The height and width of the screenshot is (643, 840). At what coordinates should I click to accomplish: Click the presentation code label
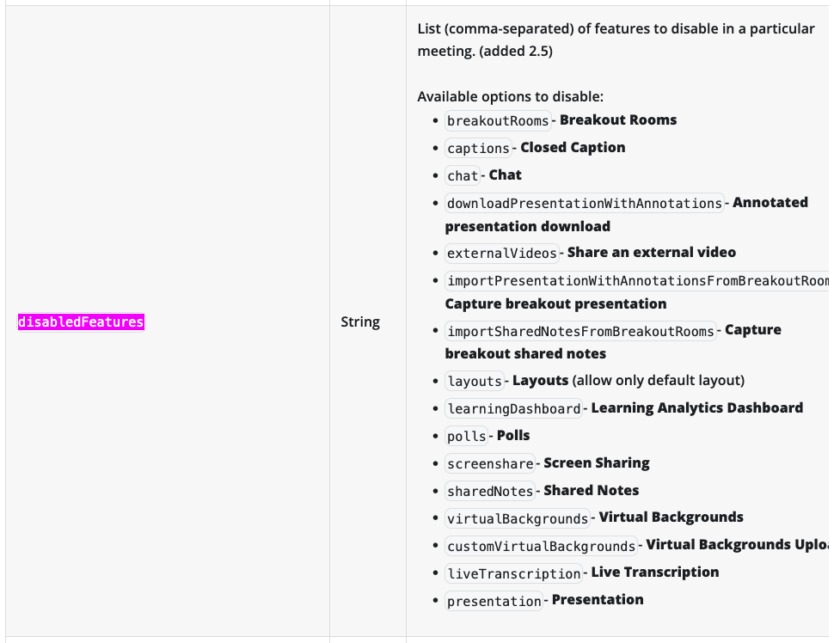pos(494,601)
